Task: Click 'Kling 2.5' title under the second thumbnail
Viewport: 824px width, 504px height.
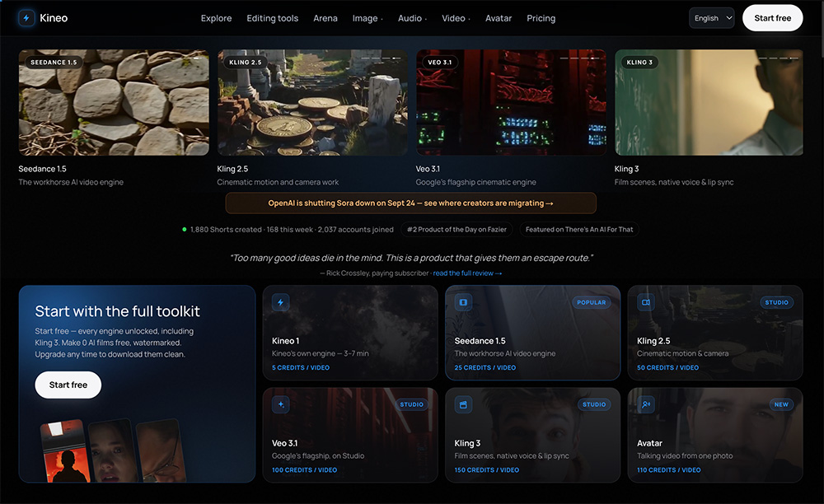Action: click(x=232, y=169)
